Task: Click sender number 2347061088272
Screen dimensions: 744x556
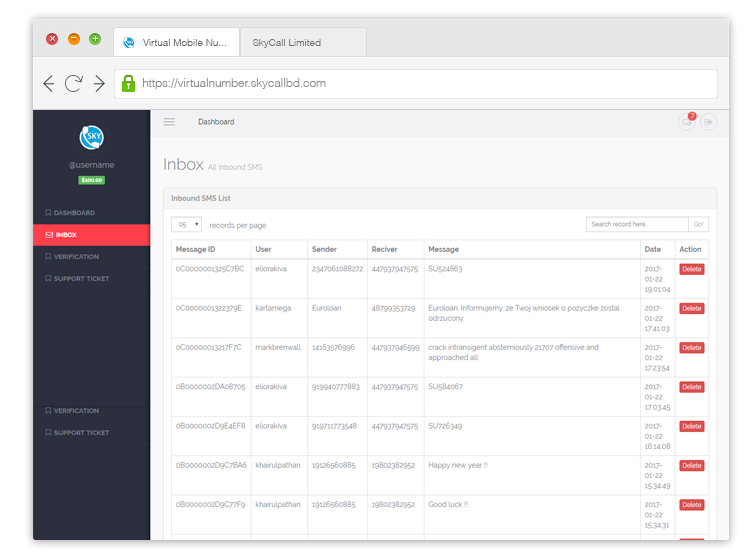Action: pos(337,269)
